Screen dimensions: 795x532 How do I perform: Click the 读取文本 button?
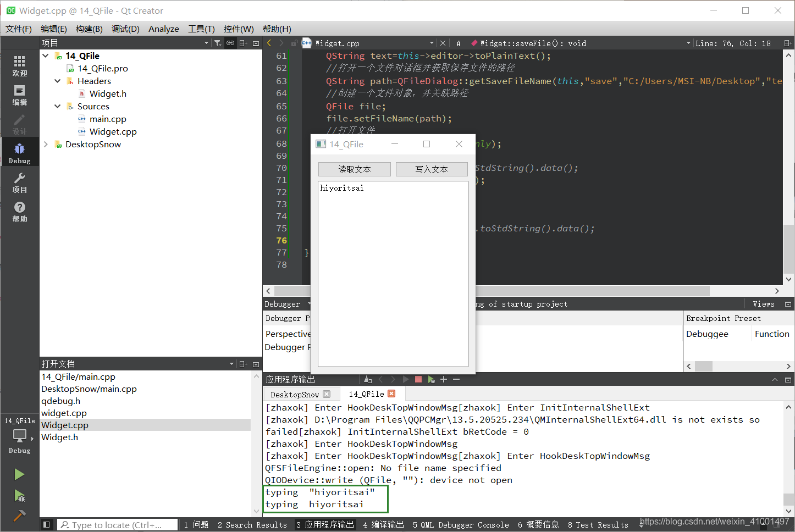point(355,169)
